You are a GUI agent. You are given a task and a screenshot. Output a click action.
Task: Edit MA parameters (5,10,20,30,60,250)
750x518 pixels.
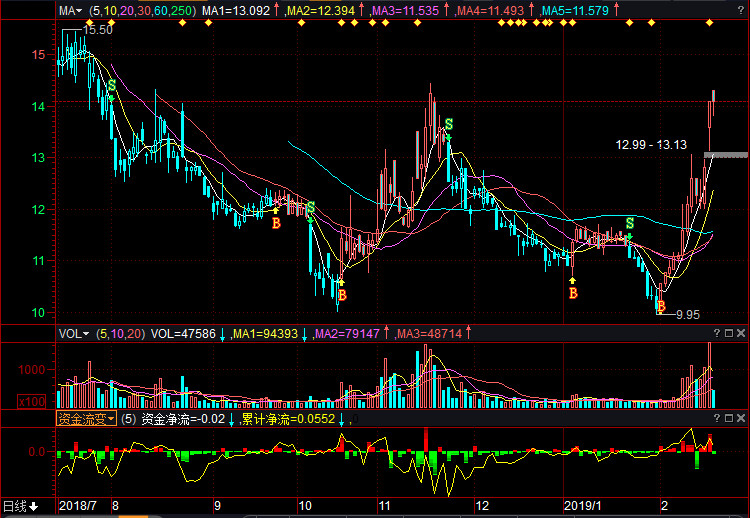[142, 10]
